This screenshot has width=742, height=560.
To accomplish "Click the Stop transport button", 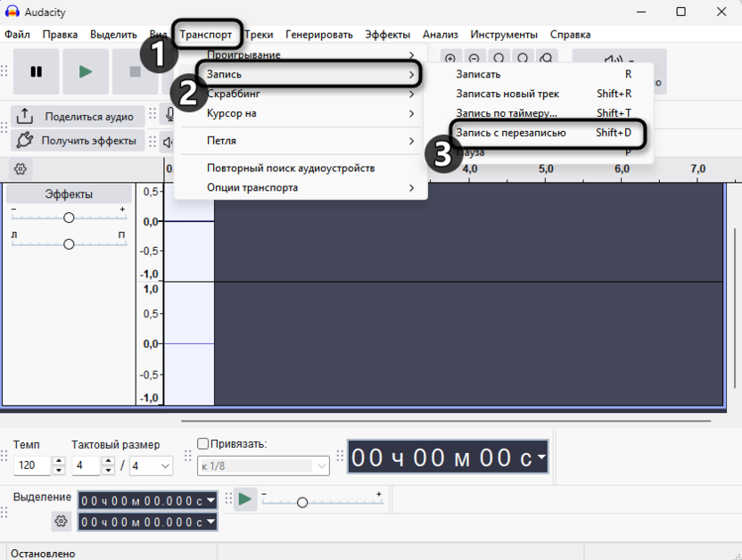I will pyautogui.click(x=135, y=72).
